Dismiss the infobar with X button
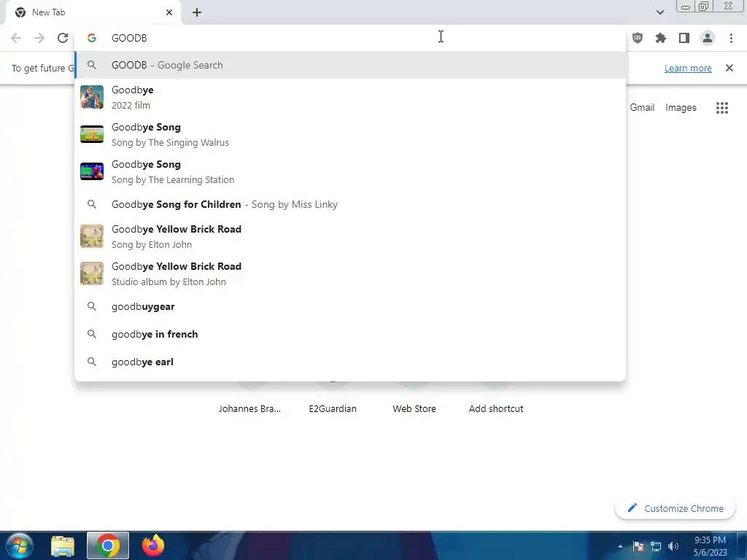747x560 pixels. [x=729, y=68]
